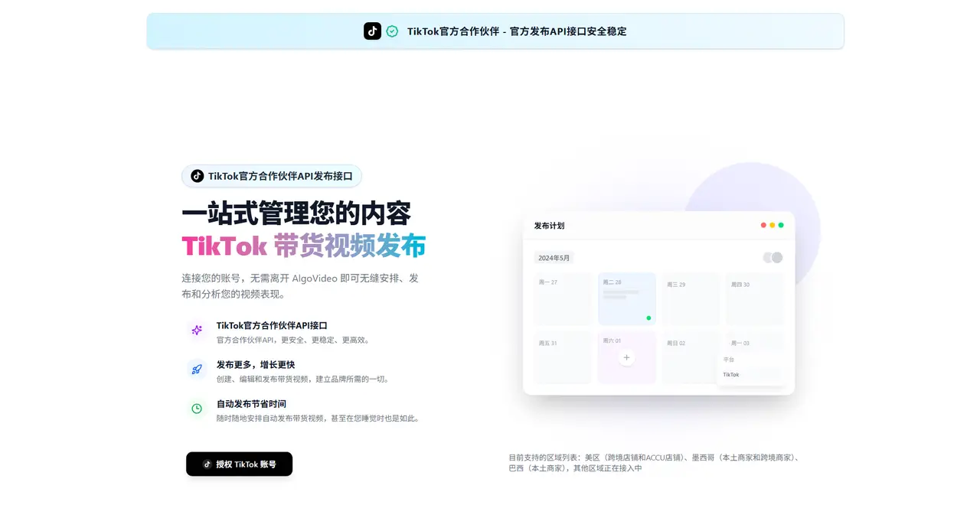Select the 周日 02 calendar cell
This screenshot has width=980, height=531.
(x=691, y=357)
